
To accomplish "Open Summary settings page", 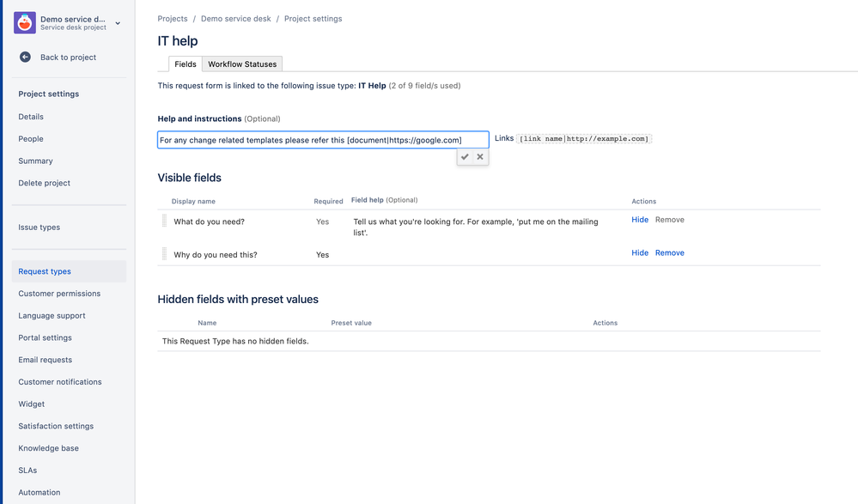I will point(35,161).
